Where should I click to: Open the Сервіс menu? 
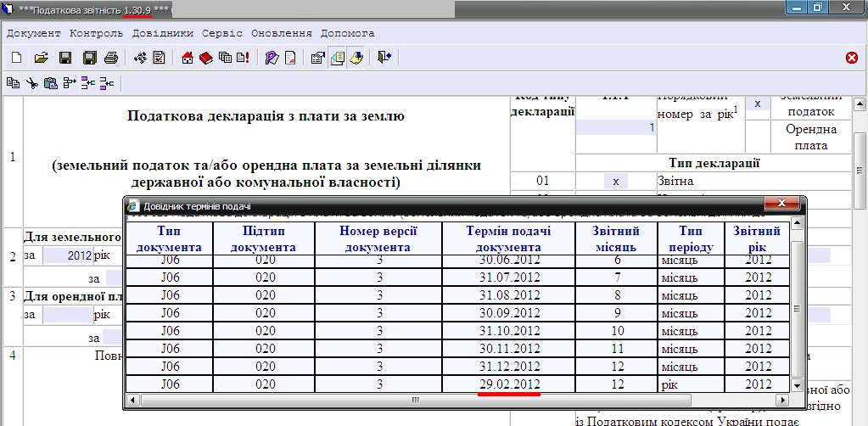tap(222, 33)
